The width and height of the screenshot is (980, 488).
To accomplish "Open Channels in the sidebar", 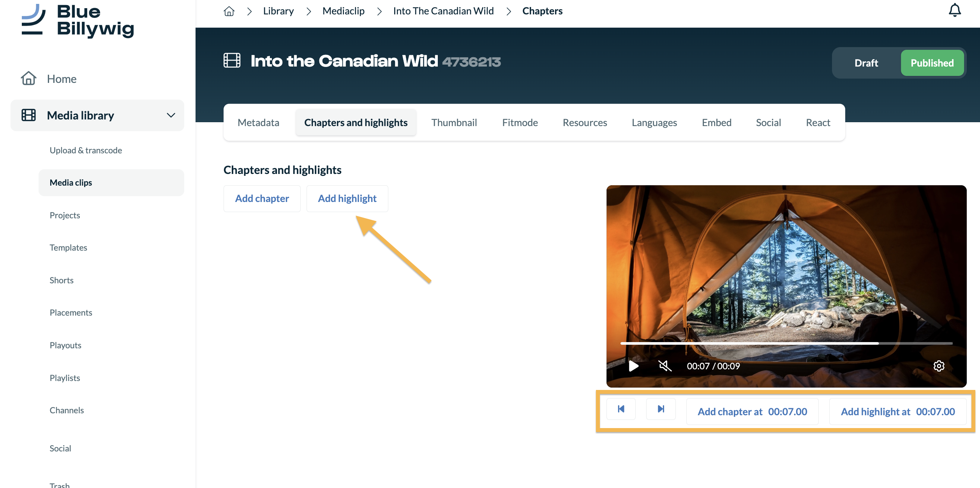I will coord(67,410).
